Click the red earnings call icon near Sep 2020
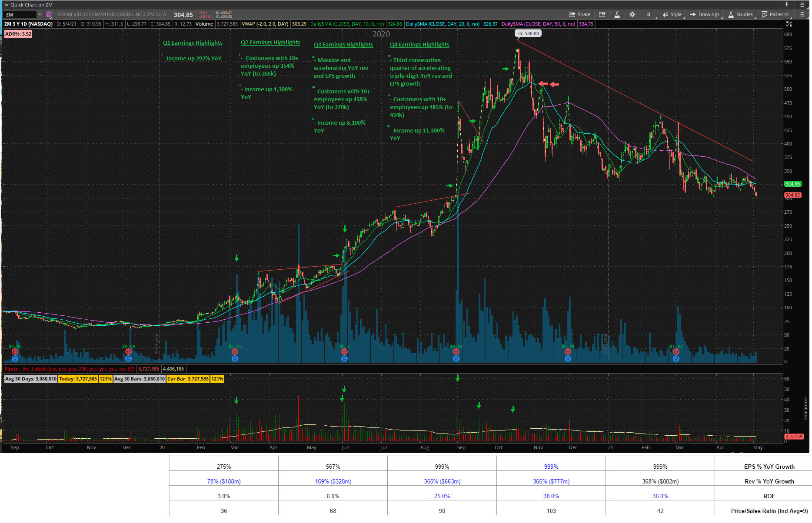The width and height of the screenshot is (812, 523). (x=456, y=352)
